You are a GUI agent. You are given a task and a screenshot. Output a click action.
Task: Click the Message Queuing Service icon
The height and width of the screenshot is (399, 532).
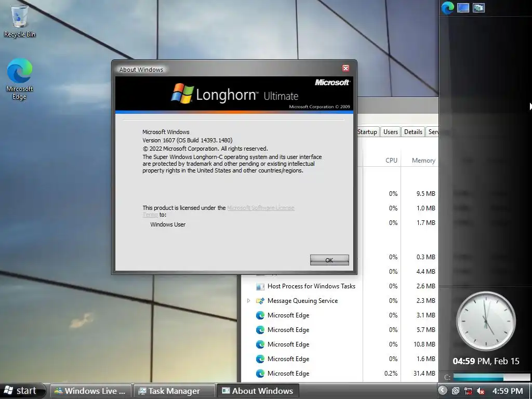click(260, 301)
